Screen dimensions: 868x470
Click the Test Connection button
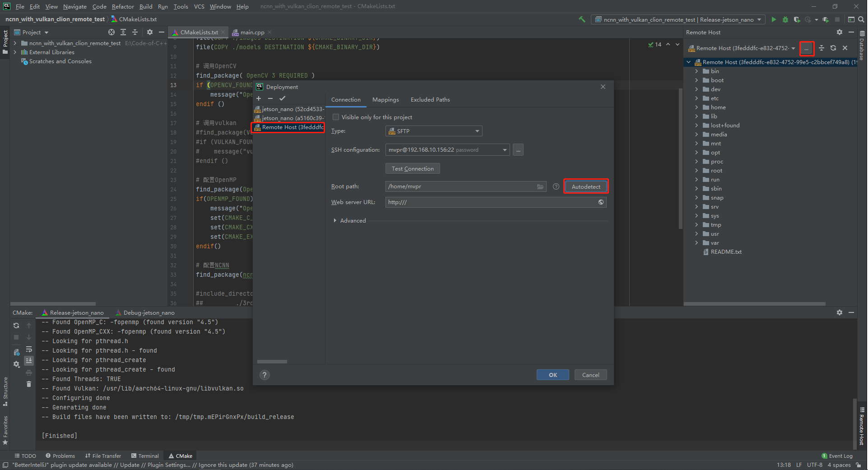coord(413,169)
